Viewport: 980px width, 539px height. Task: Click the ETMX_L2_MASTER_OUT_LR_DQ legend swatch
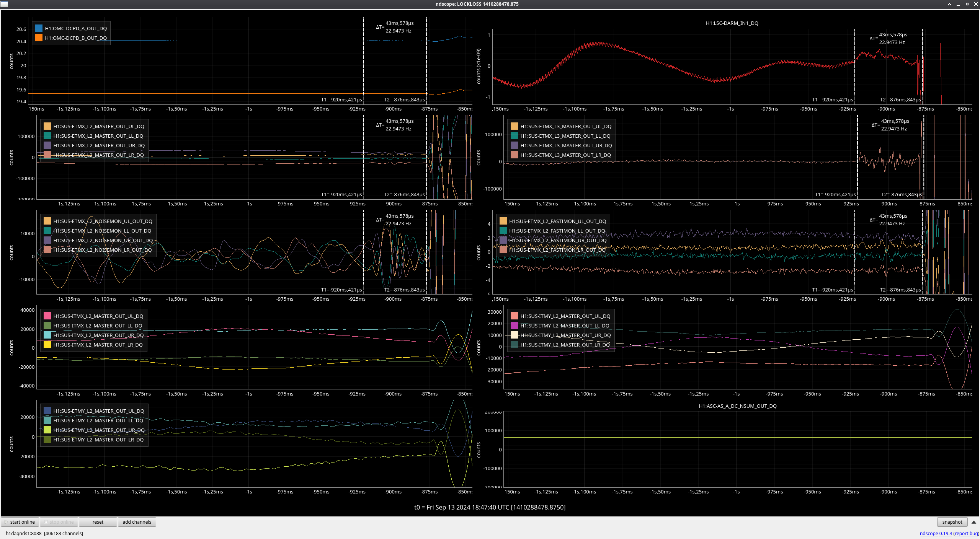click(x=47, y=155)
